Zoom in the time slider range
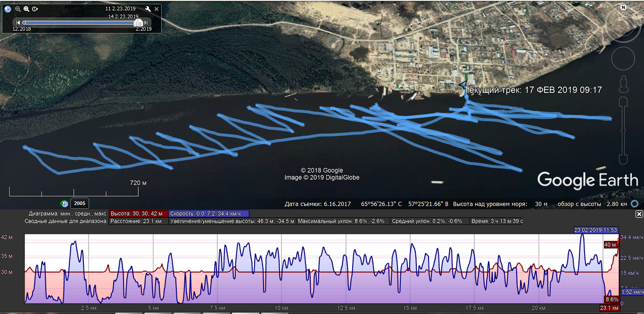 pyautogui.click(x=26, y=9)
